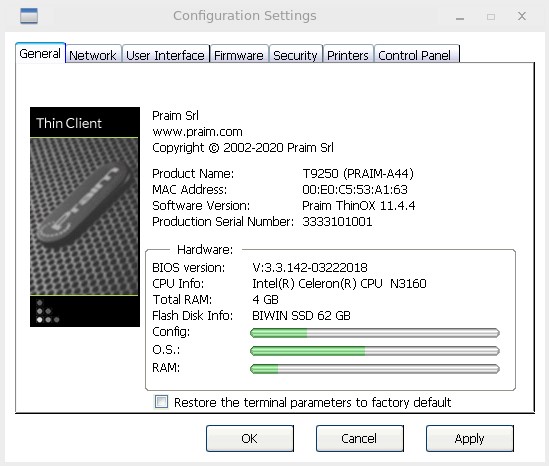This screenshot has height=466, width=549.
Task: Confirm settings with the OK button
Action: click(x=250, y=438)
